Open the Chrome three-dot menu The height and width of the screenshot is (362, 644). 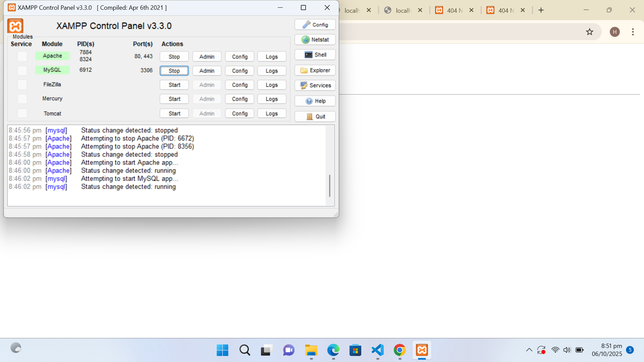point(633,32)
